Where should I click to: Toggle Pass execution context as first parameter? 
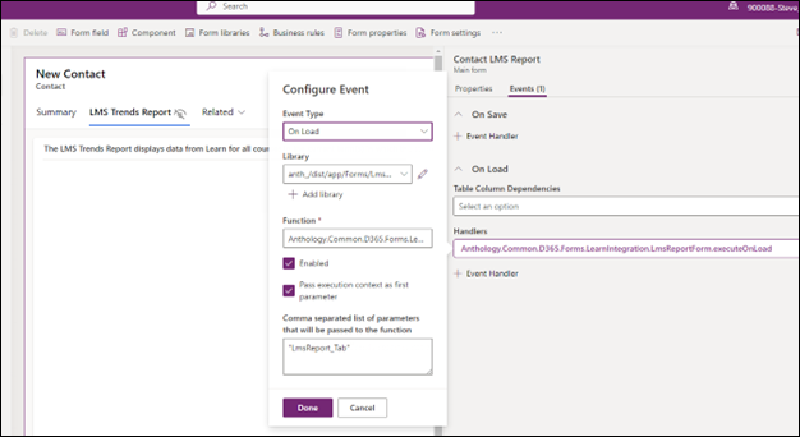pyautogui.click(x=289, y=290)
